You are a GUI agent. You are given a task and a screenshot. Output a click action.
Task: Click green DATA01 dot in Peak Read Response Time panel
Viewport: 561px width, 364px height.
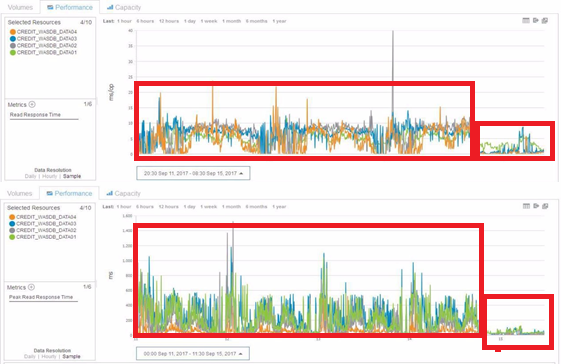click(12, 237)
